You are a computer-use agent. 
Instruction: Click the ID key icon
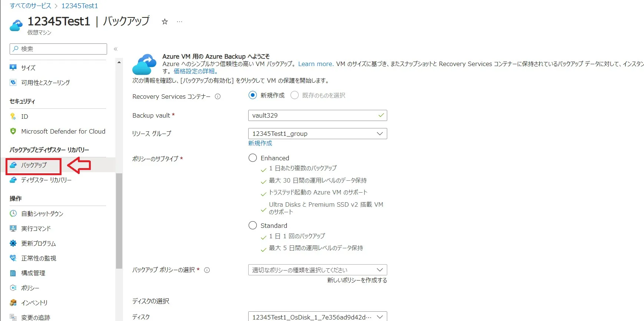pos(13,117)
